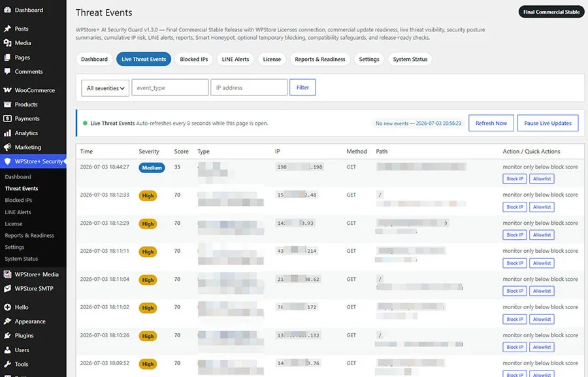
Task: Click the Severity column header
Action: point(149,151)
